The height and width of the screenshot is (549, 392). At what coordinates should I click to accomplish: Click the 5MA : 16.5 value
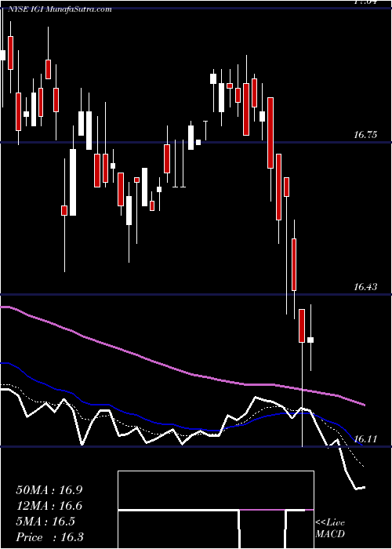coord(45,522)
